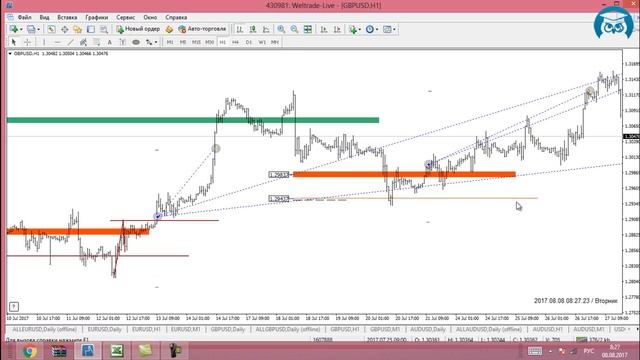Open the Вид menu
The height and width of the screenshot is (360, 640).
[x=44, y=18]
